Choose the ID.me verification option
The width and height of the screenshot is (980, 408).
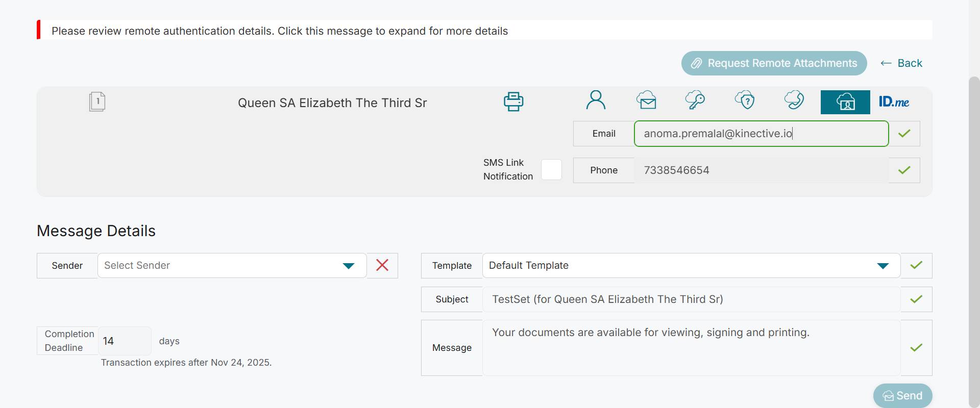click(x=894, y=102)
